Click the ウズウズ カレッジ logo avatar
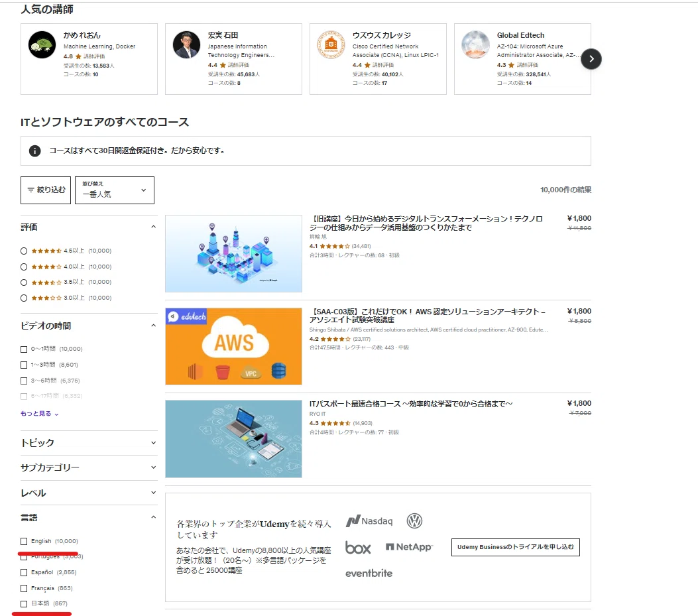698x616 pixels. (x=331, y=44)
